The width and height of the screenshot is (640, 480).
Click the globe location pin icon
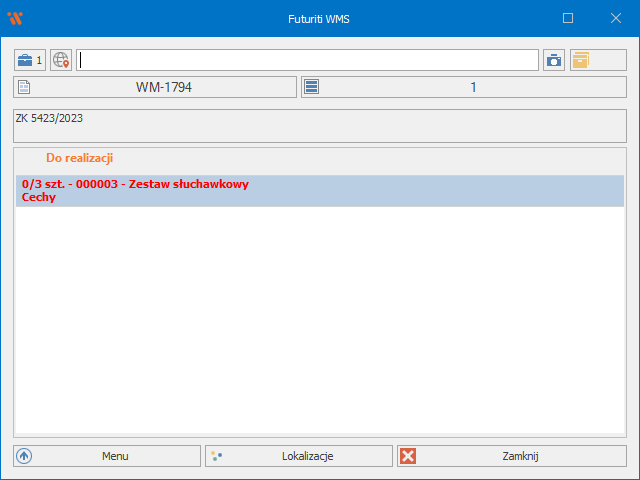point(61,60)
